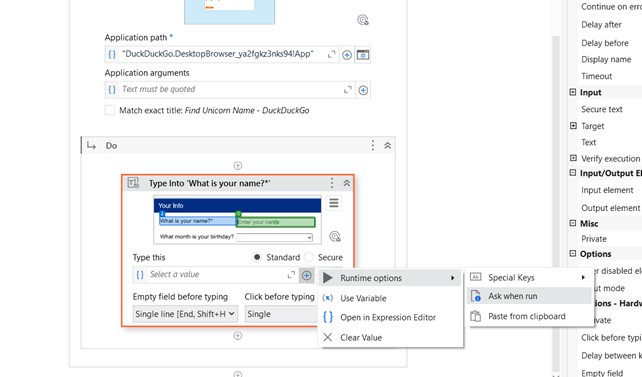Collapse the Input/Output property group
This screenshot has width=642, height=377.
(573, 173)
